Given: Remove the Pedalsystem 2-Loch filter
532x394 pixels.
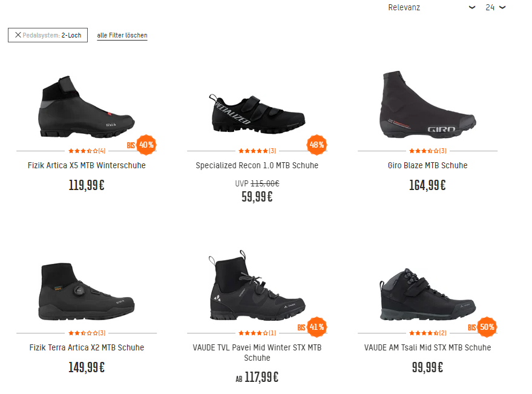Looking at the screenshot, I should (x=18, y=35).
